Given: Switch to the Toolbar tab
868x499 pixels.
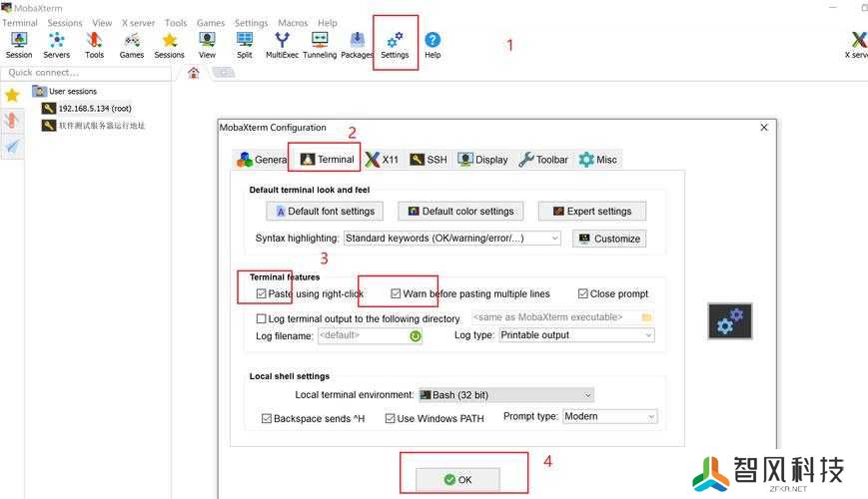Looking at the screenshot, I should click(543, 160).
